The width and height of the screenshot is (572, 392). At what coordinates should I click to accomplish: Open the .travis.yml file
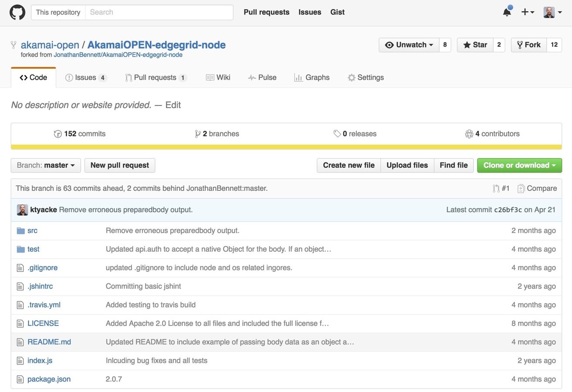pos(44,305)
